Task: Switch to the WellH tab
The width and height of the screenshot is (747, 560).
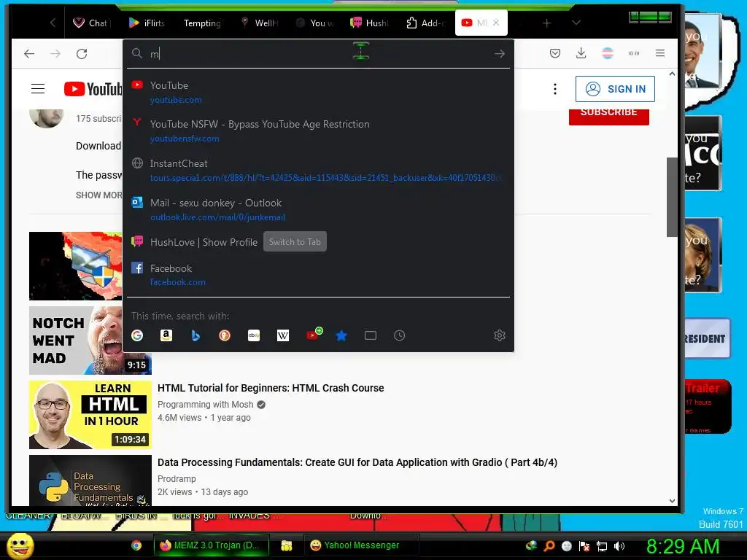Action: pyautogui.click(x=259, y=23)
